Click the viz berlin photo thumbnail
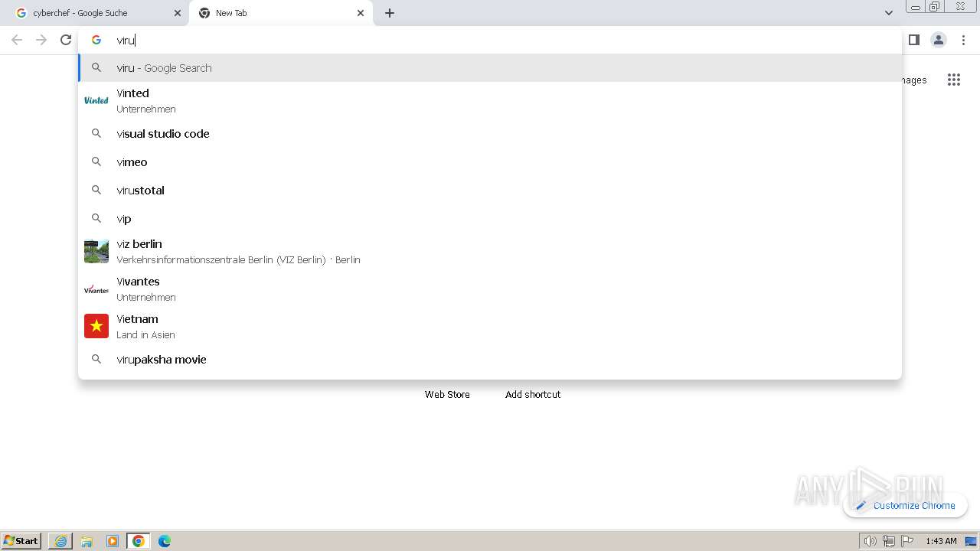This screenshot has width=980, height=551. [x=96, y=251]
